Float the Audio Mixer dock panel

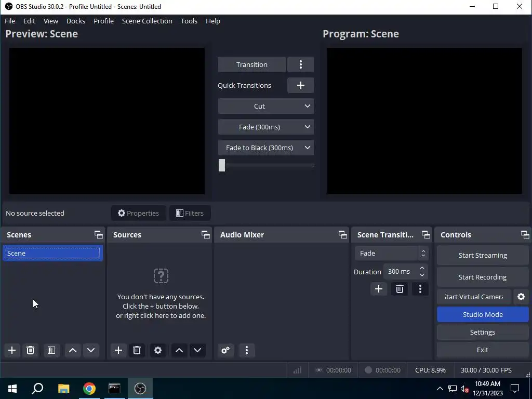(x=343, y=235)
